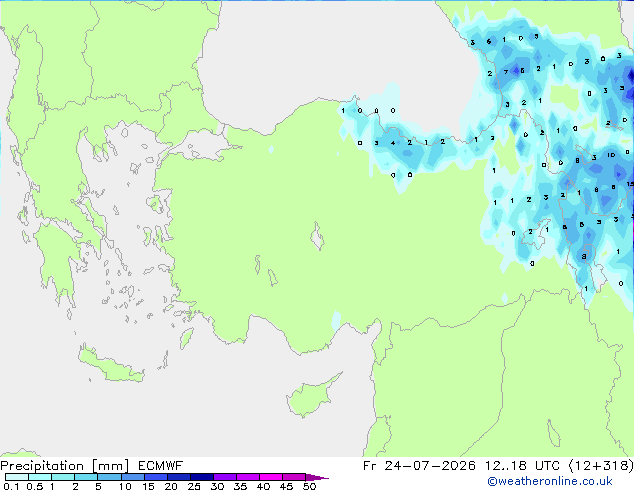Image resolution: width=634 pixels, height=490 pixels.
Task: Click the 30–35 mm violet legend swatch
Action: pyautogui.click(x=224, y=477)
